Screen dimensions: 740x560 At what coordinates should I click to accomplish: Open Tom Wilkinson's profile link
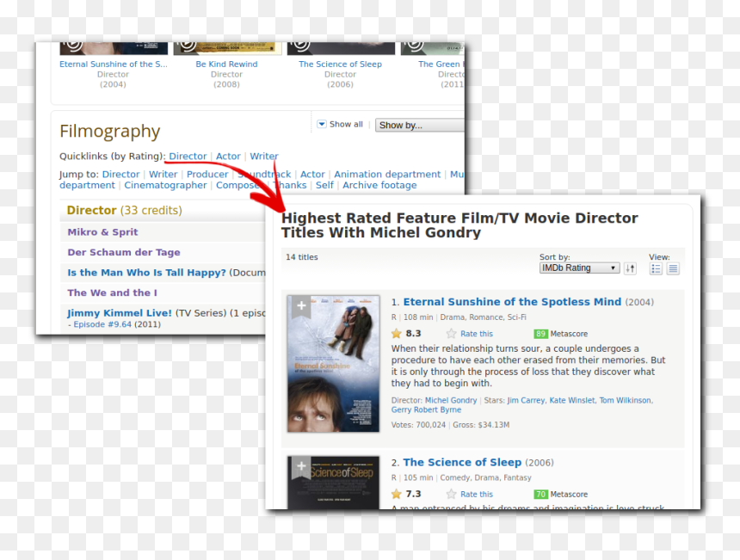click(x=626, y=400)
